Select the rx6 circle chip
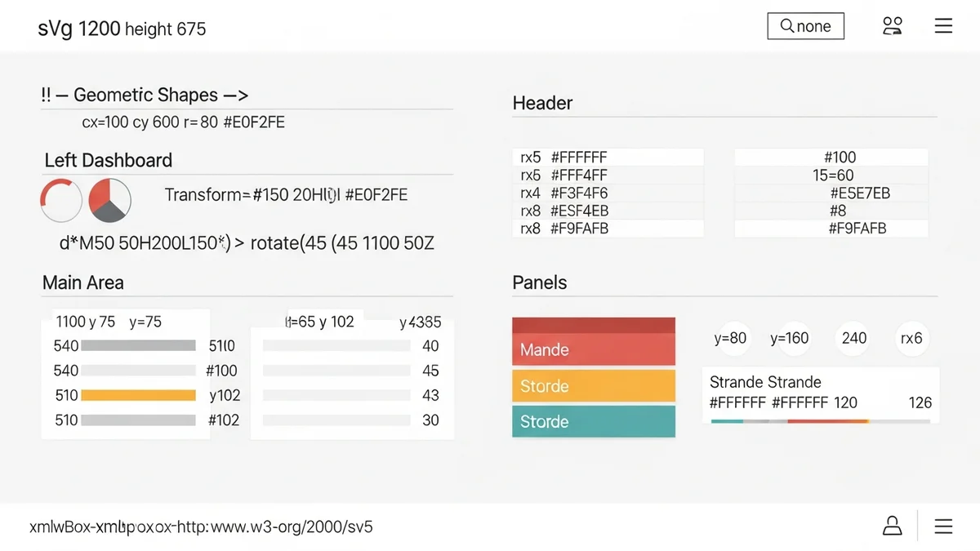 pos(911,338)
